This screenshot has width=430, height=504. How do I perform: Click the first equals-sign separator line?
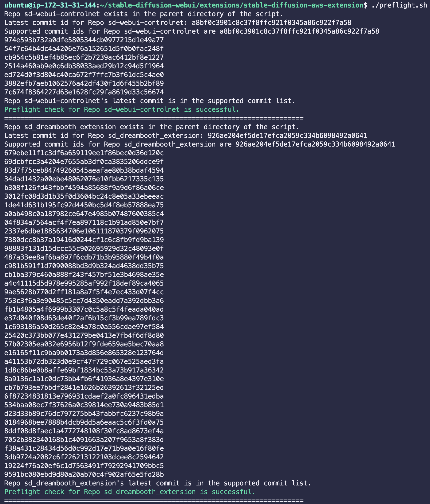coord(154,118)
